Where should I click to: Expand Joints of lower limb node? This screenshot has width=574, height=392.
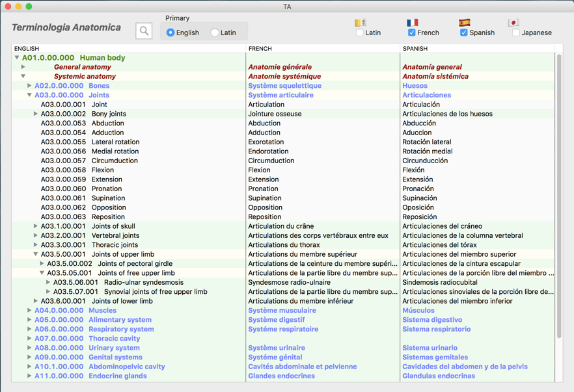point(36,301)
